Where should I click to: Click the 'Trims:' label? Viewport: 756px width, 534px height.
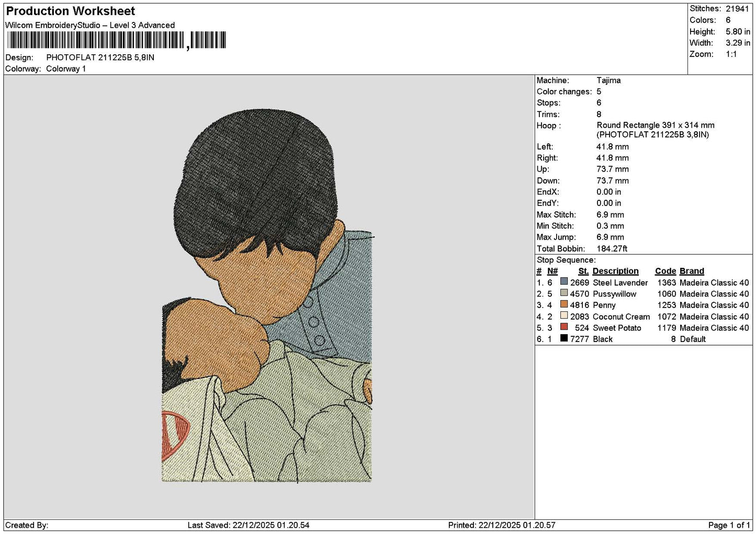click(x=548, y=115)
